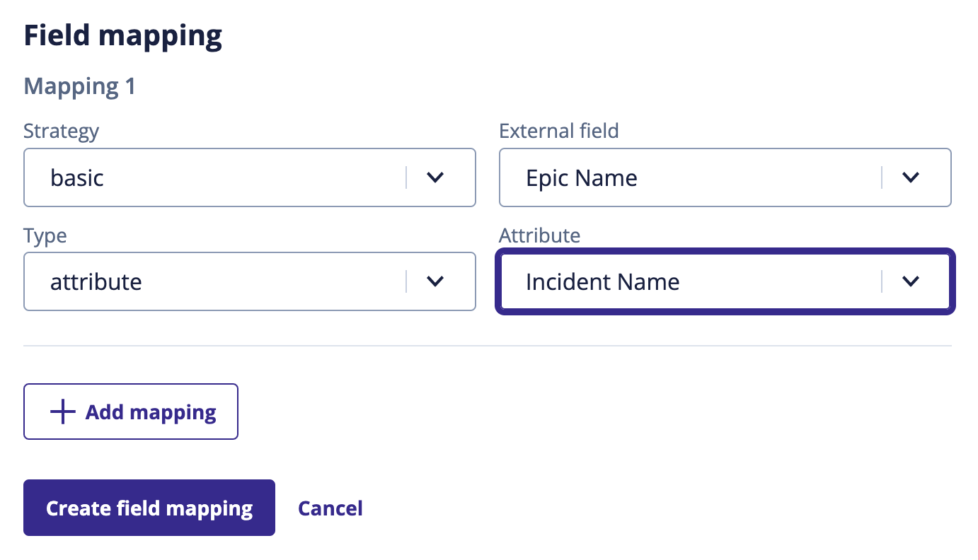Select the Mapping 1 section heading

click(x=79, y=86)
